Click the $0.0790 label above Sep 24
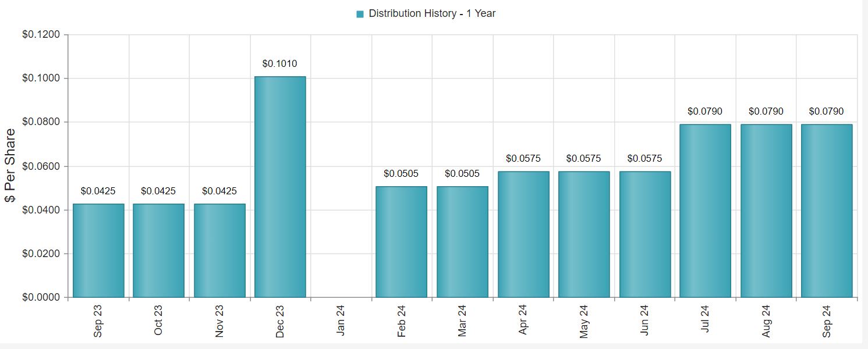Image resolution: width=868 pixels, height=349 pixels. click(x=827, y=112)
